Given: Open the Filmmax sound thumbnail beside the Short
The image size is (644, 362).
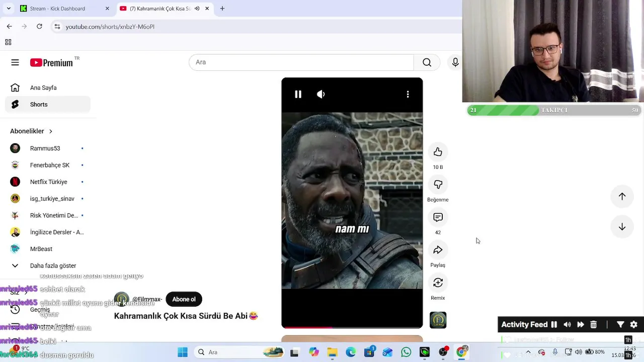Looking at the screenshot, I should tap(438, 320).
